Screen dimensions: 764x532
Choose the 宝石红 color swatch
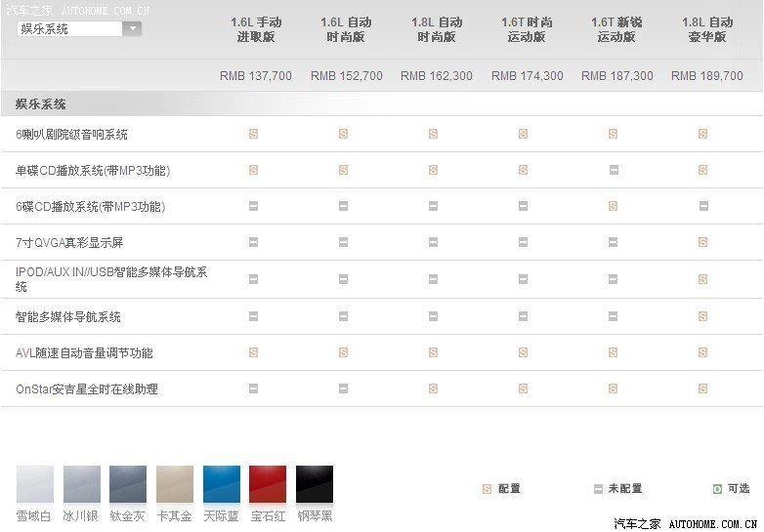(x=268, y=484)
